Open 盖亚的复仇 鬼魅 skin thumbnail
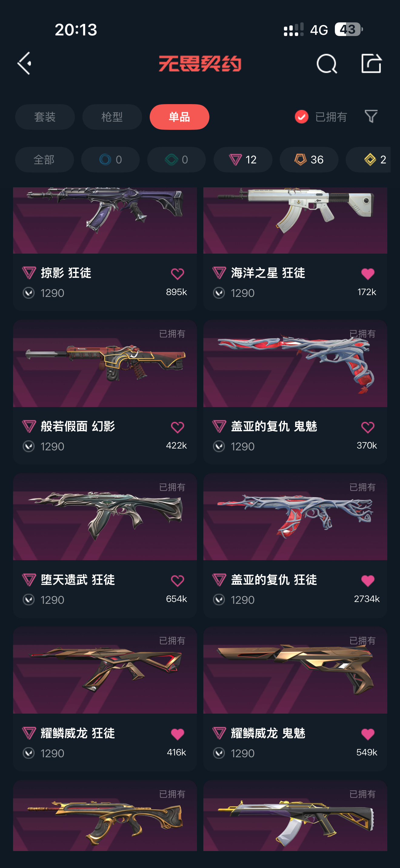 coord(295,363)
